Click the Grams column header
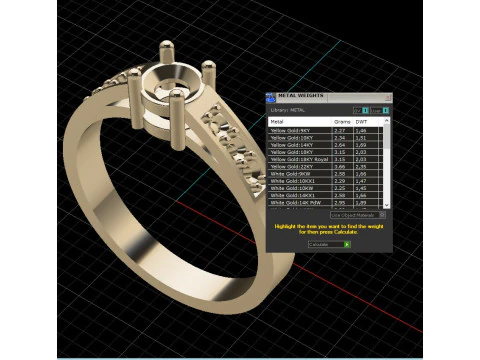 coord(343,122)
